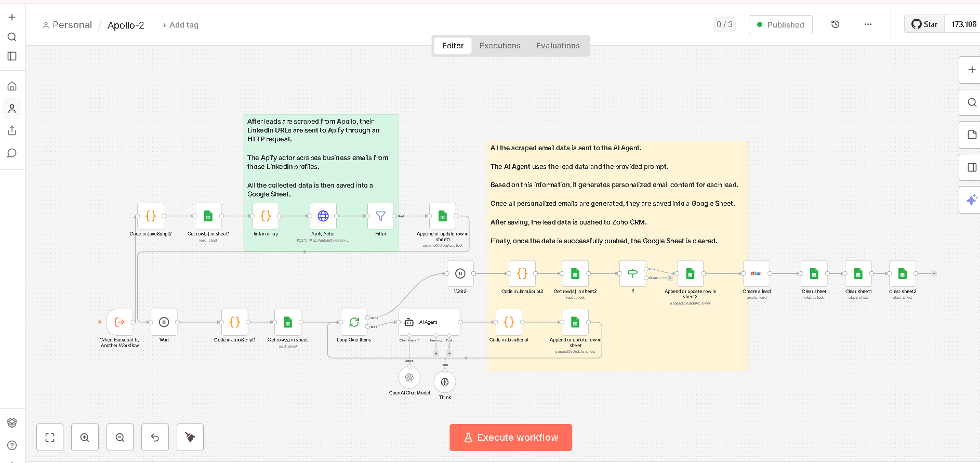The height and width of the screenshot is (463, 980).
Task: Zoom out on the canvas
Action: tap(120, 438)
